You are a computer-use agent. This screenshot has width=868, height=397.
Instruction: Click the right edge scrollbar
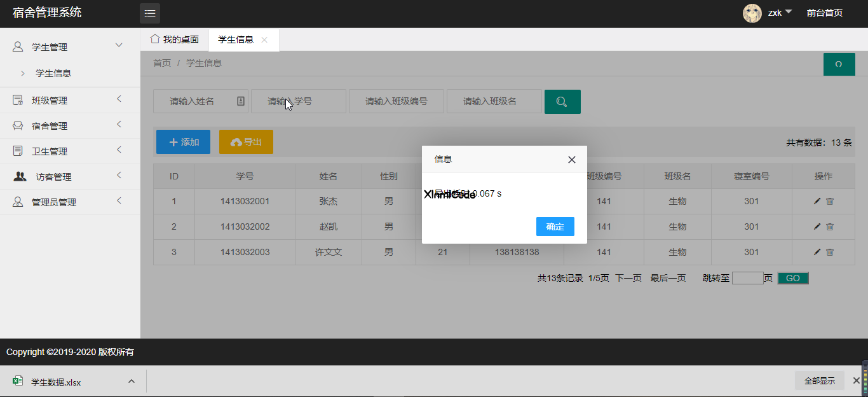[x=865, y=191]
